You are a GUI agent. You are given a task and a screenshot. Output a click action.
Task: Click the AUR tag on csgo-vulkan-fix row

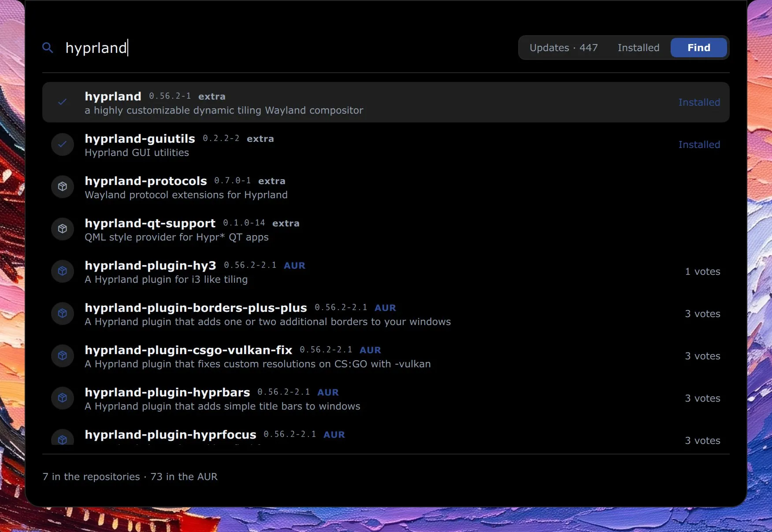(370, 350)
